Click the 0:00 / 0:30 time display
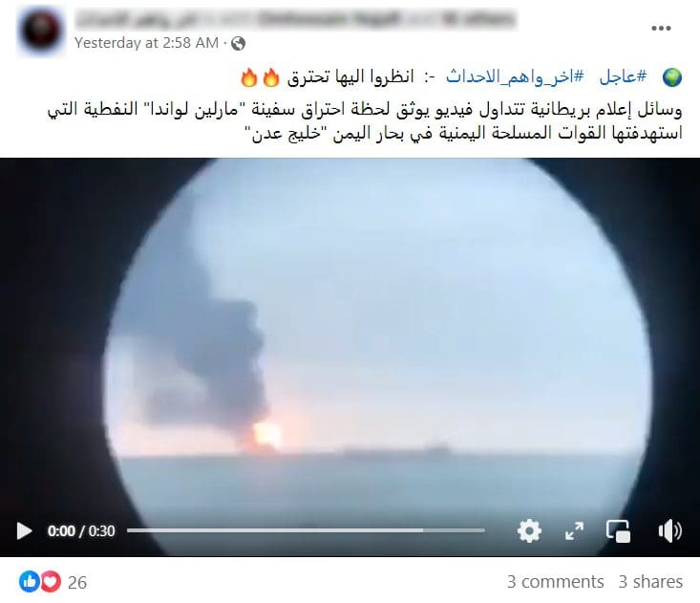This screenshot has width=700, height=603. (81, 531)
